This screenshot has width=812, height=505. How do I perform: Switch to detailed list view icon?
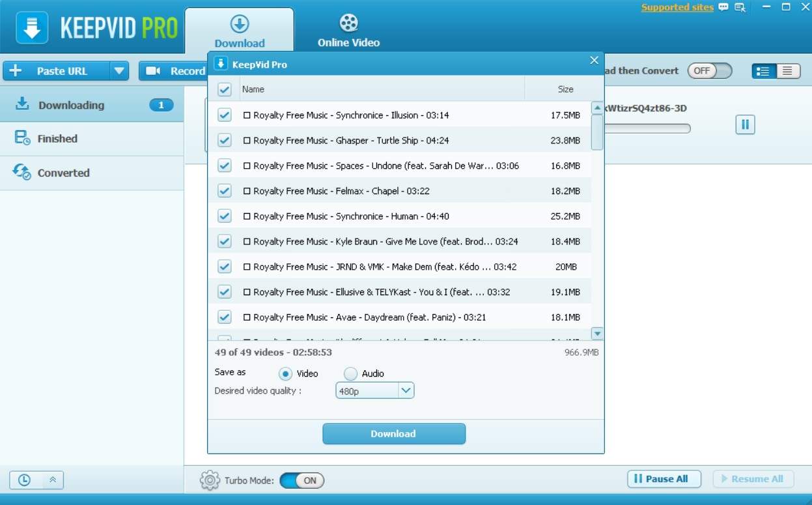(764, 71)
